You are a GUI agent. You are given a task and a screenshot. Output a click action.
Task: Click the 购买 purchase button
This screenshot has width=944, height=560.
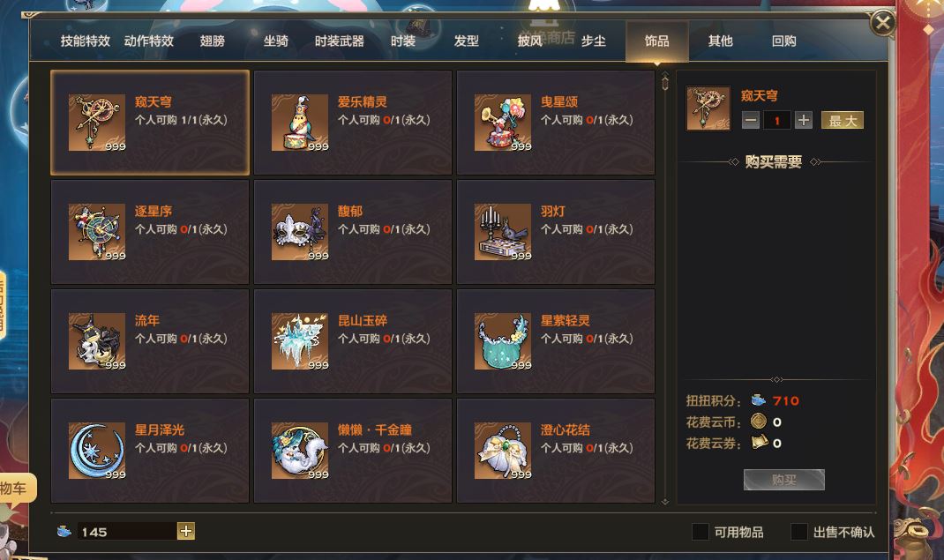[783, 480]
